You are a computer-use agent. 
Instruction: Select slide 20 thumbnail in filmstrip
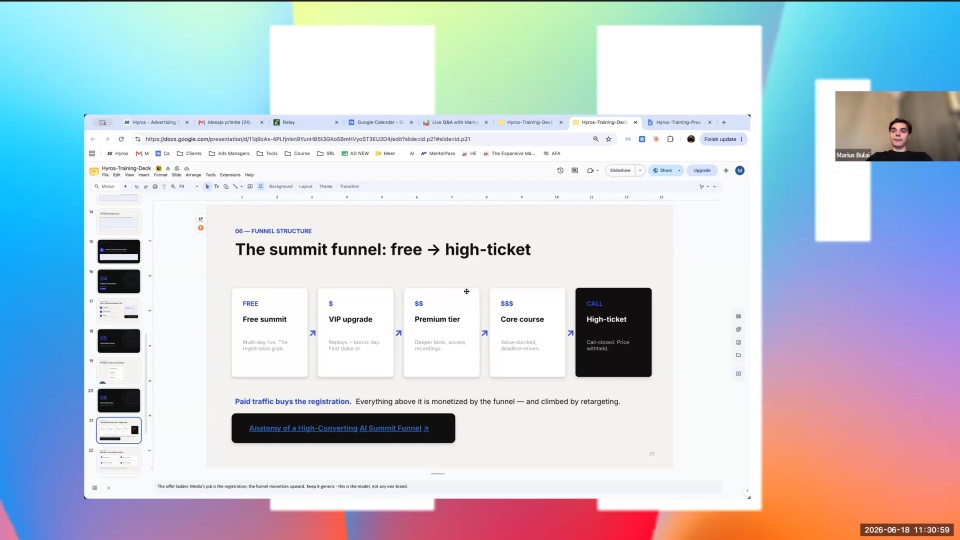point(119,400)
